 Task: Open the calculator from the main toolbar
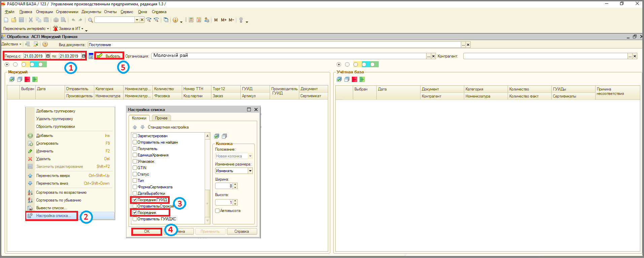[191, 20]
